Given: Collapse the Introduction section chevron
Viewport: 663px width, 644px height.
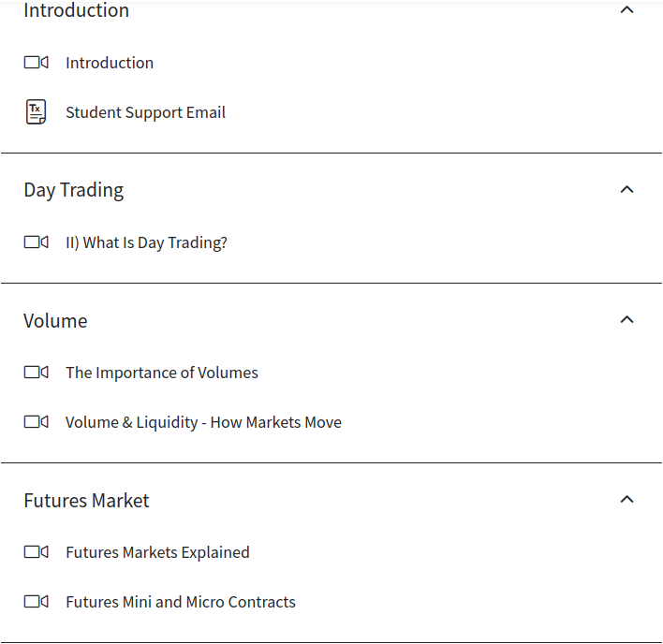Looking at the screenshot, I should pyautogui.click(x=627, y=10).
